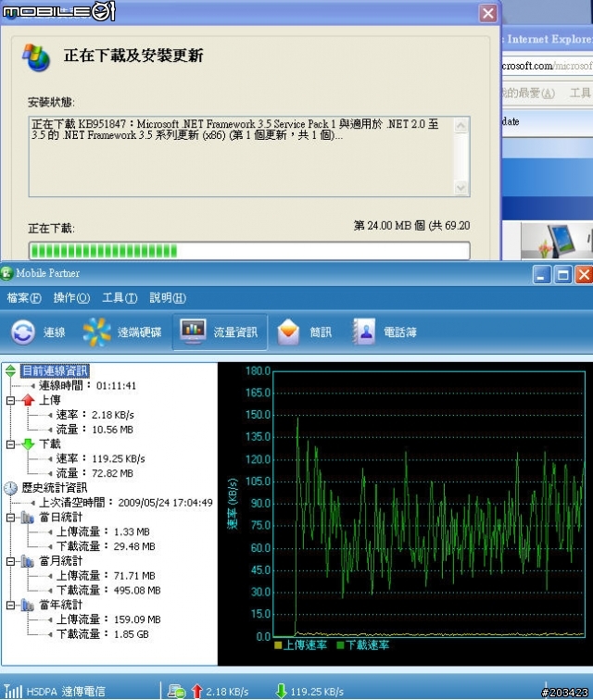Screen dimensions: 593x700
Task: Open 我的最愛(A) menu in Internet Explorer
Action: click(528, 93)
